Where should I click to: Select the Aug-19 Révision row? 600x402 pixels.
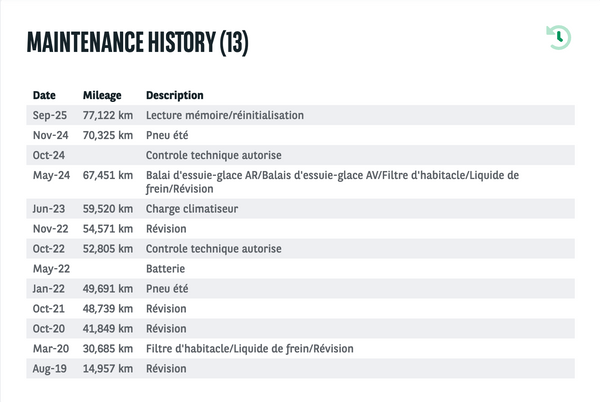point(300,368)
